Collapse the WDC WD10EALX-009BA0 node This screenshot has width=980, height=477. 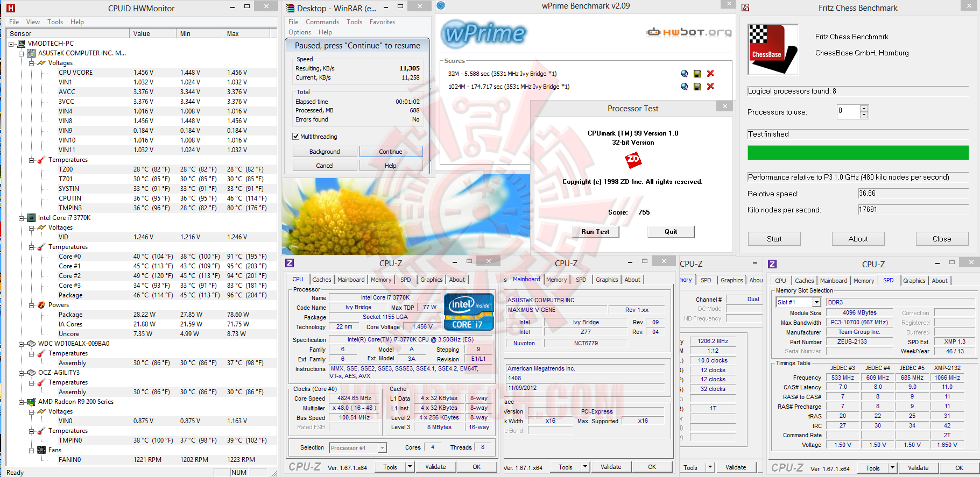21,344
